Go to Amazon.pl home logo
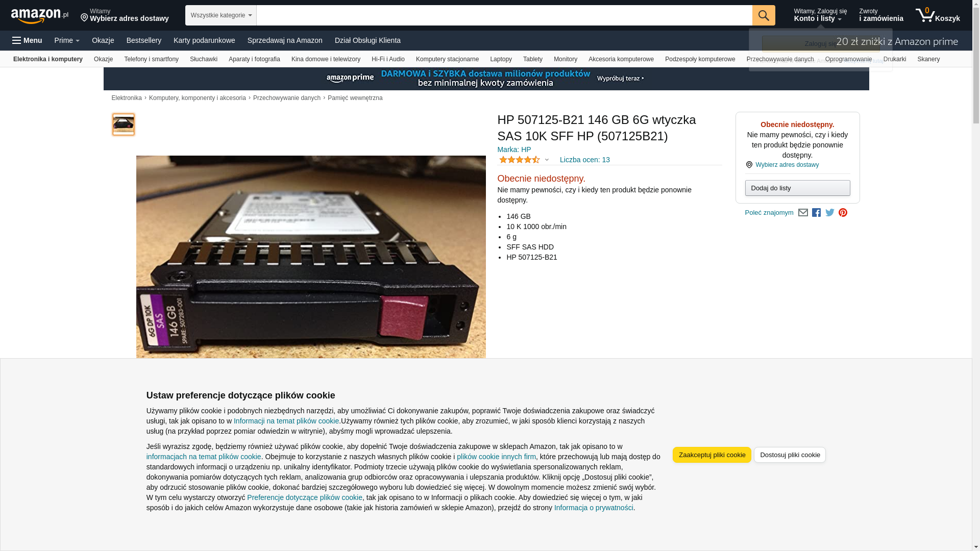 (x=40, y=16)
